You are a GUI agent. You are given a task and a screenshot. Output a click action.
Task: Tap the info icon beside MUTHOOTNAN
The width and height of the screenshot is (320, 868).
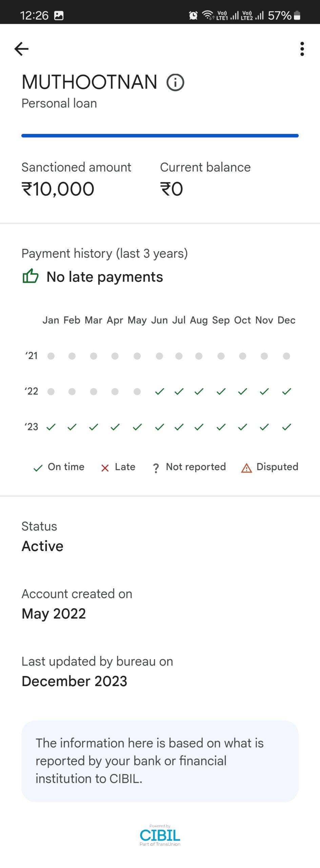(175, 82)
